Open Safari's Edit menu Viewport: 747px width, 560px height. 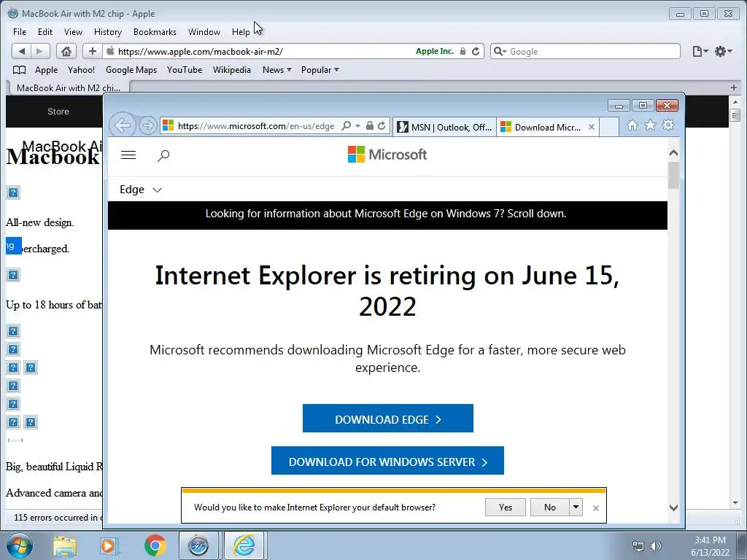click(44, 32)
